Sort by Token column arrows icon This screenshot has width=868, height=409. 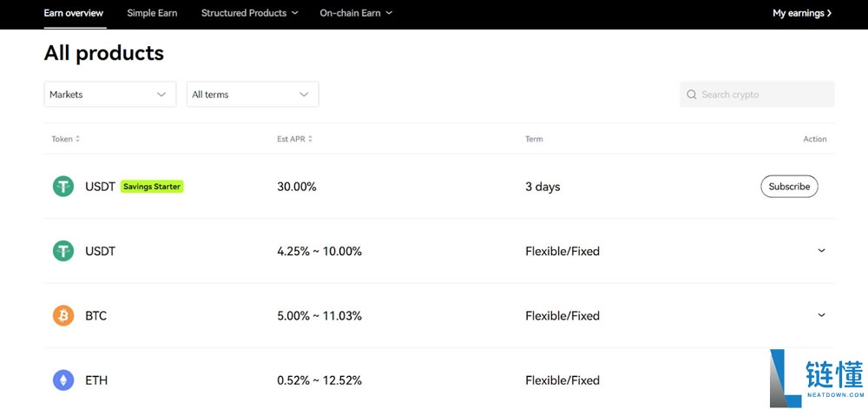click(x=78, y=139)
